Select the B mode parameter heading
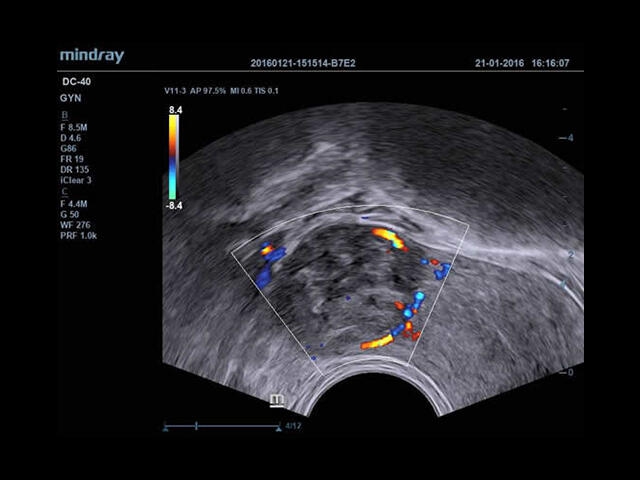The height and width of the screenshot is (480, 640). click(x=65, y=116)
